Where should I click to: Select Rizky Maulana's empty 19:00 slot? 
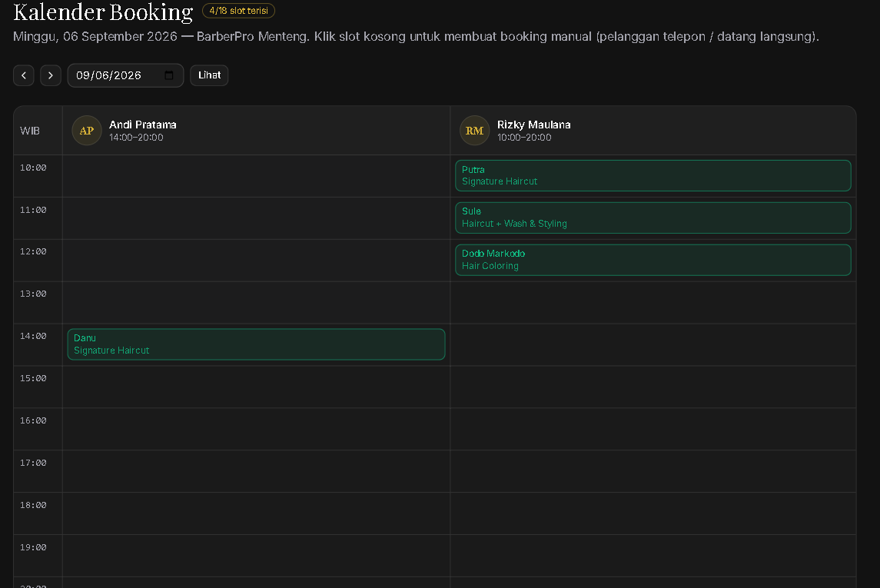coord(653,556)
